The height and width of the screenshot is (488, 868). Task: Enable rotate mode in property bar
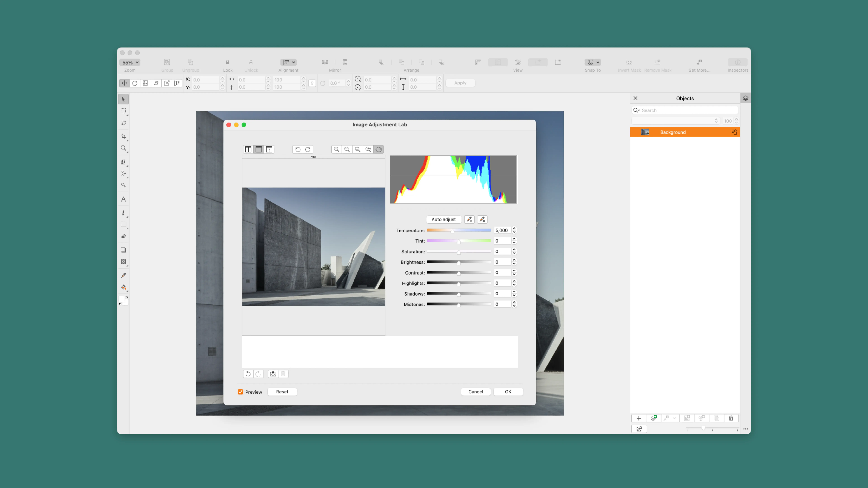135,83
